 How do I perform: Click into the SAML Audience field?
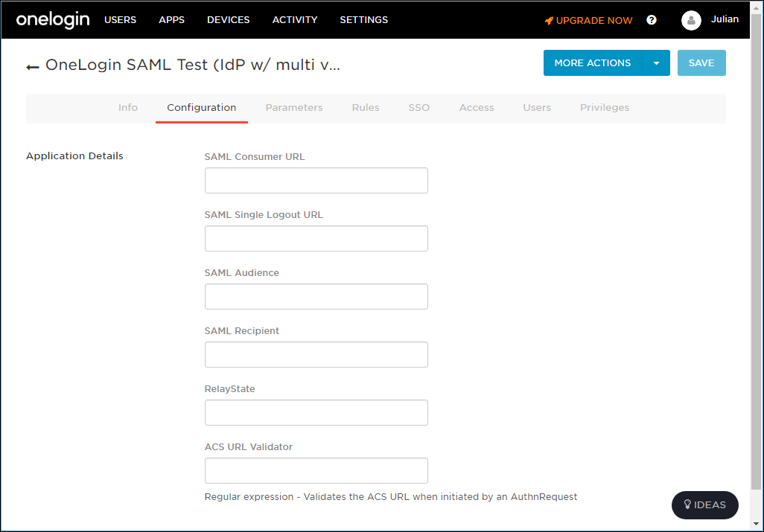pos(316,296)
